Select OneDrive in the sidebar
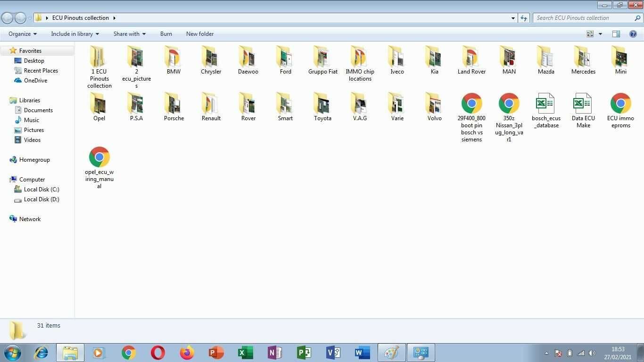Image resolution: width=644 pixels, height=362 pixels. [35, 81]
